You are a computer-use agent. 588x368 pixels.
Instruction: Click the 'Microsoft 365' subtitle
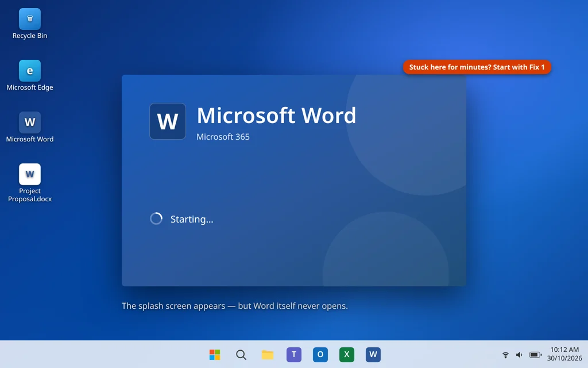[x=223, y=137]
